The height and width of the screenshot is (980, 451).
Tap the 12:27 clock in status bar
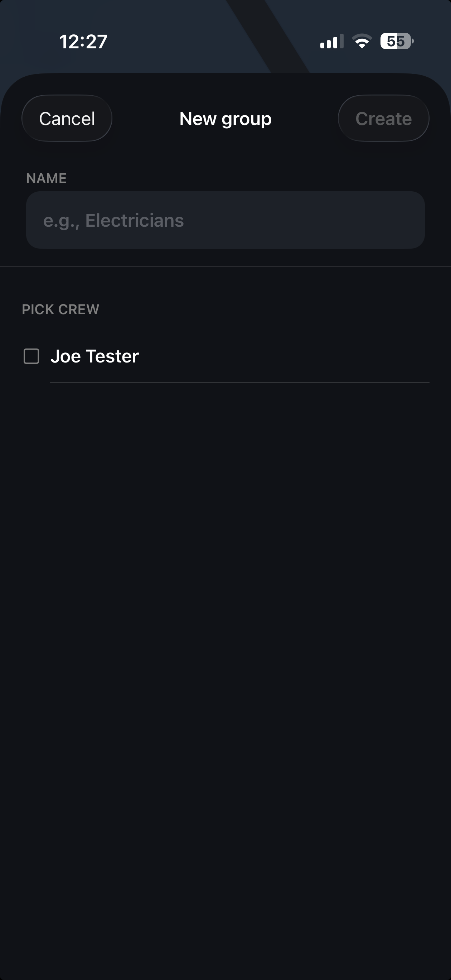click(83, 42)
